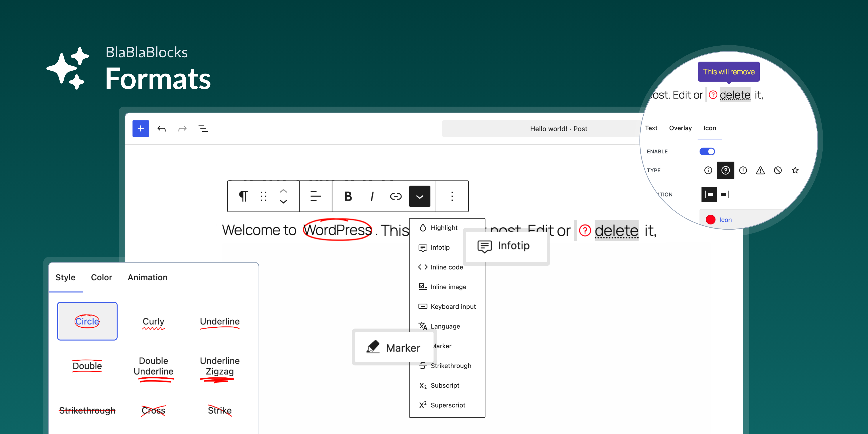Click the Hello world! Post title field
868x434 pixels.
(558, 128)
